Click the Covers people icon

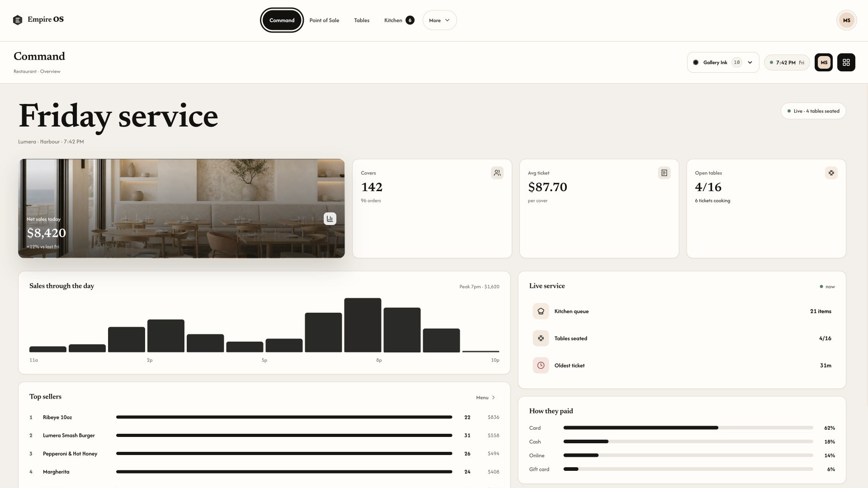coord(497,173)
